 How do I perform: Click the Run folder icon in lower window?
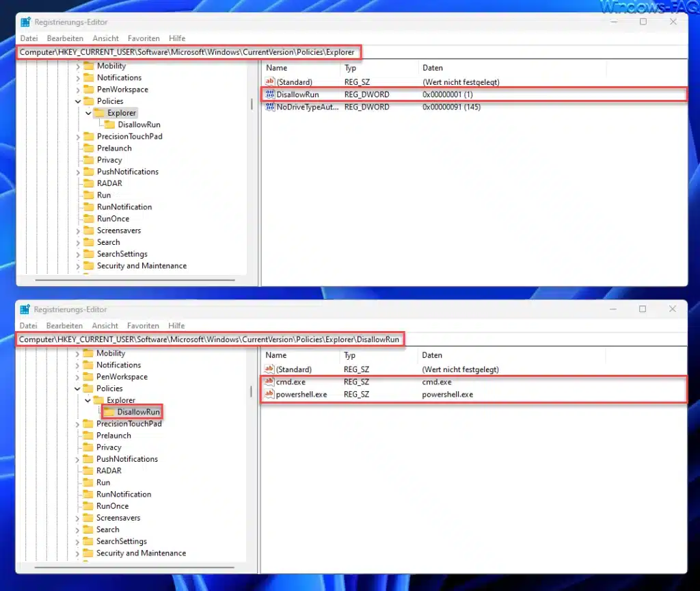pyautogui.click(x=88, y=482)
